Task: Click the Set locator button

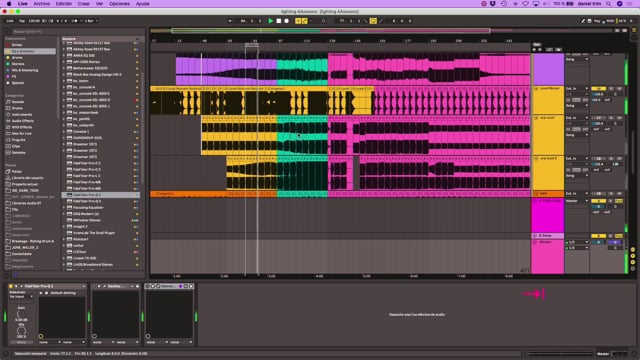Action: click(x=537, y=44)
